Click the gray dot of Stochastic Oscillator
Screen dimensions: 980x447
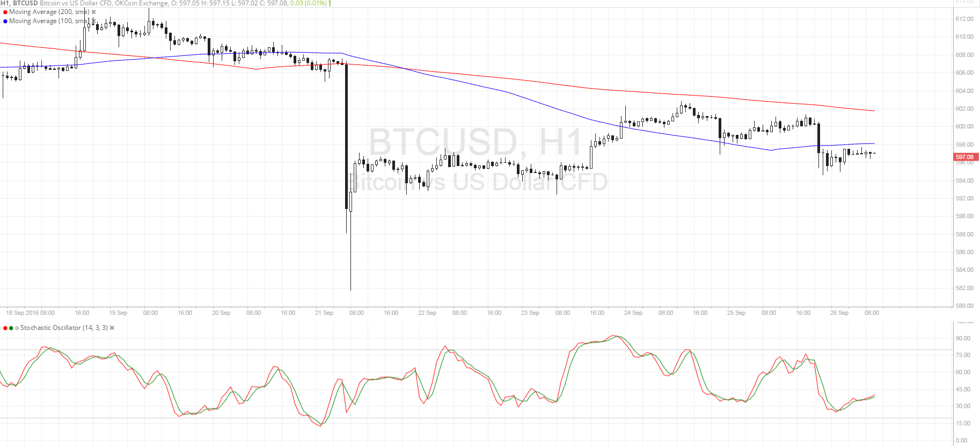tap(17, 328)
